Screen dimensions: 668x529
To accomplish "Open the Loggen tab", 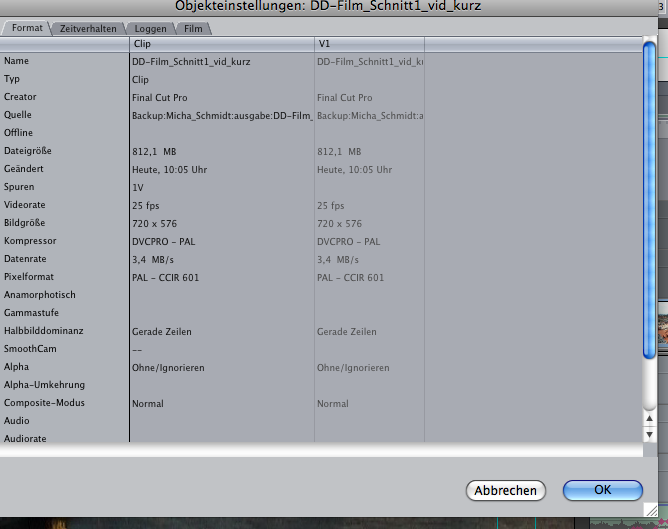I will point(151,29).
